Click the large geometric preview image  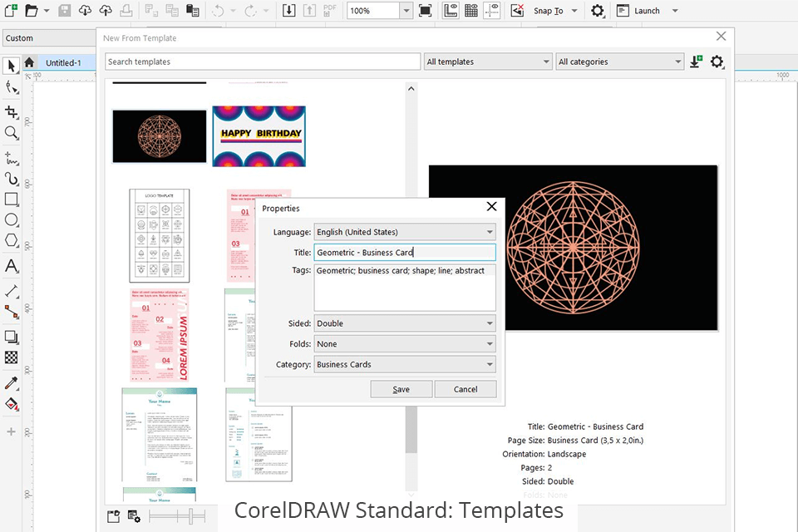(573, 248)
